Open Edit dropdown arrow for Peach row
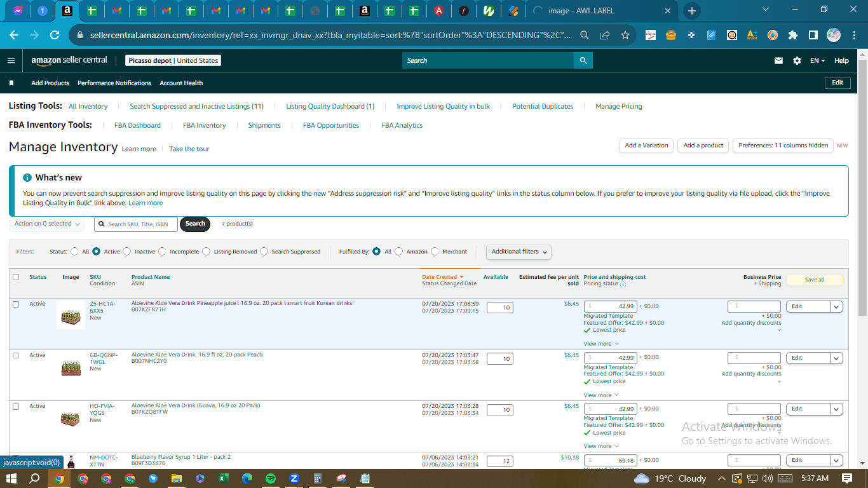Viewport: 868px width, 488px height. [x=837, y=358]
